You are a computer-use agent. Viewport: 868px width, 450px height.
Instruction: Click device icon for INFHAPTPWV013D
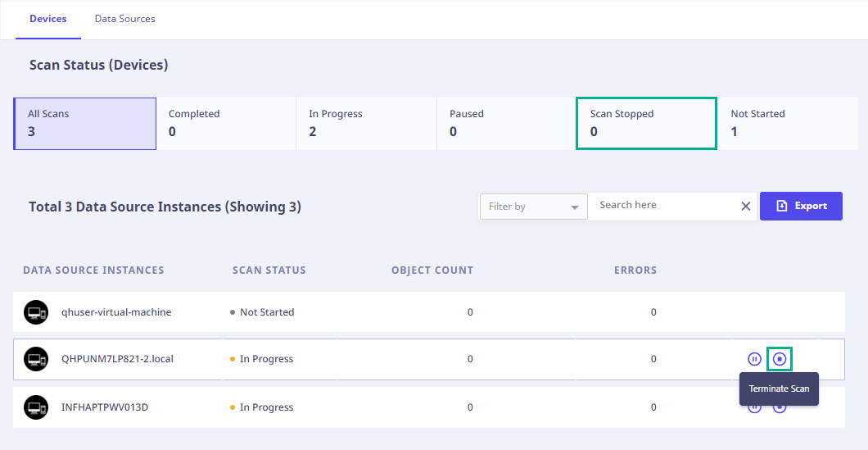point(36,407)
